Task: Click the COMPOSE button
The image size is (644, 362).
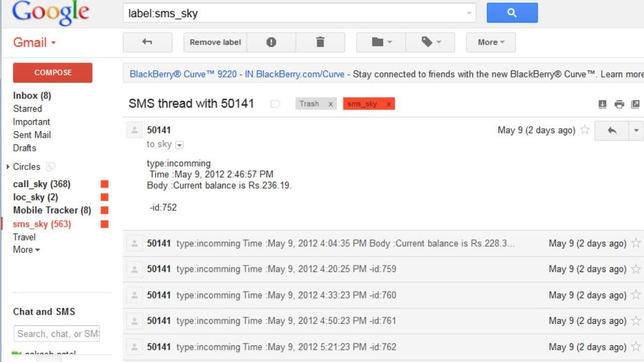Action: (x=53, y=72)
